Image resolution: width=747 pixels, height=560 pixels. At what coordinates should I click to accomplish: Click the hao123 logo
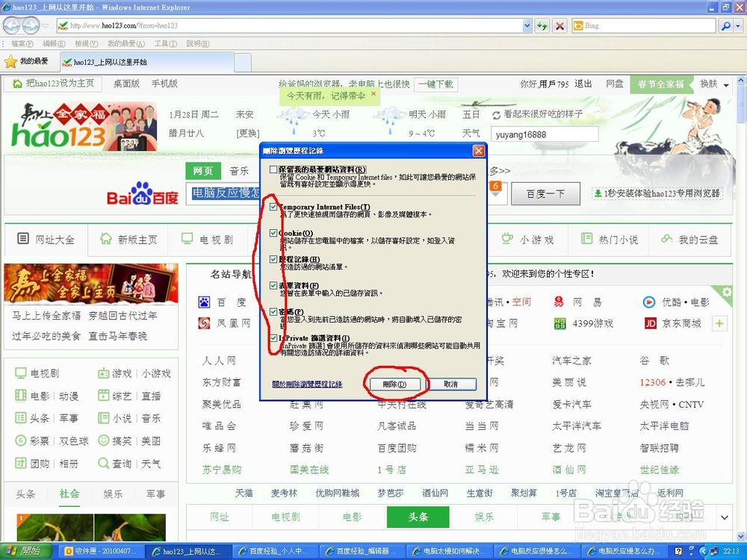pyautogui.click(x=58, y=134)
